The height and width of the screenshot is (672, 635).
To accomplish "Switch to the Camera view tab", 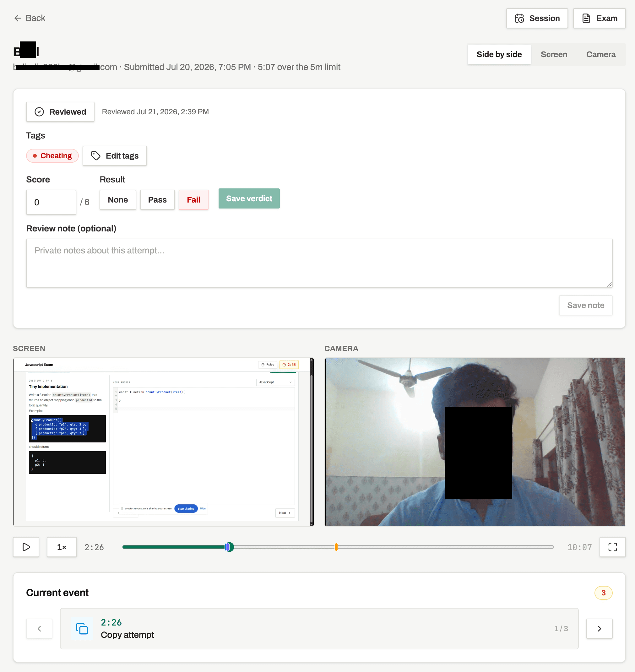I will (x=600, y=54).
